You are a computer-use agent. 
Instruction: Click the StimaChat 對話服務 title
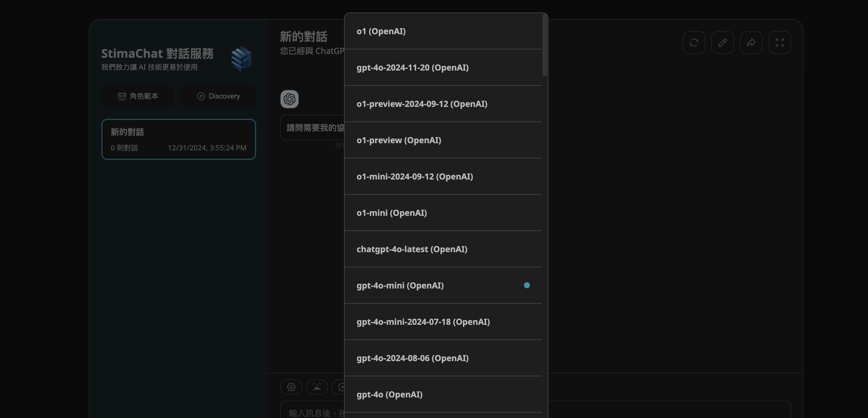point(157,54)
